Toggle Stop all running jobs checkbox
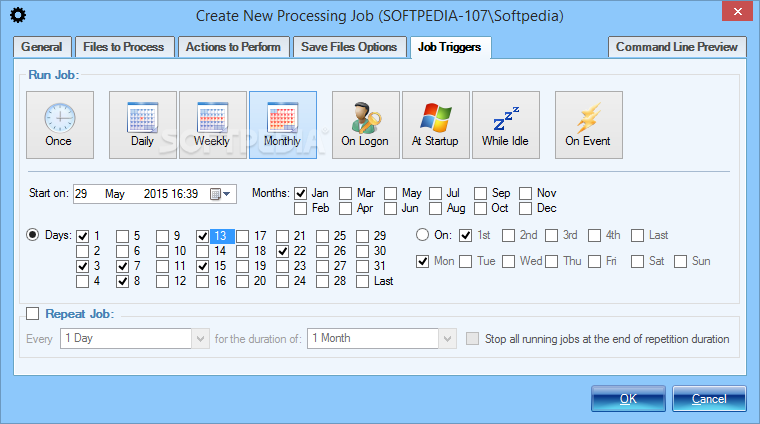This screenshot has width=760, height=424. pos(472,338)
